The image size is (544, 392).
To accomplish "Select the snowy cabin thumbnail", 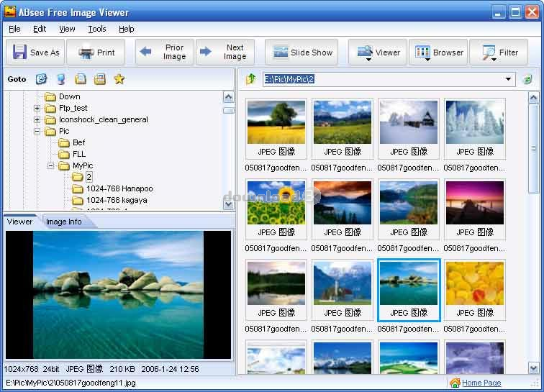I will click(409, 122).
